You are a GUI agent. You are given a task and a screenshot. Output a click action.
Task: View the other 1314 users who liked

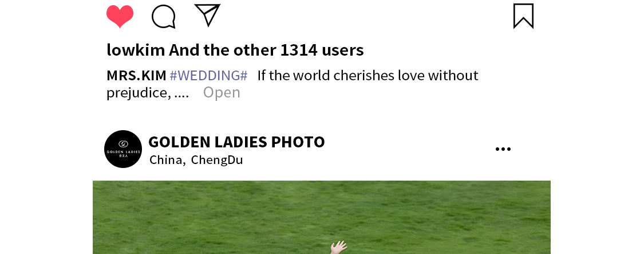266,50
